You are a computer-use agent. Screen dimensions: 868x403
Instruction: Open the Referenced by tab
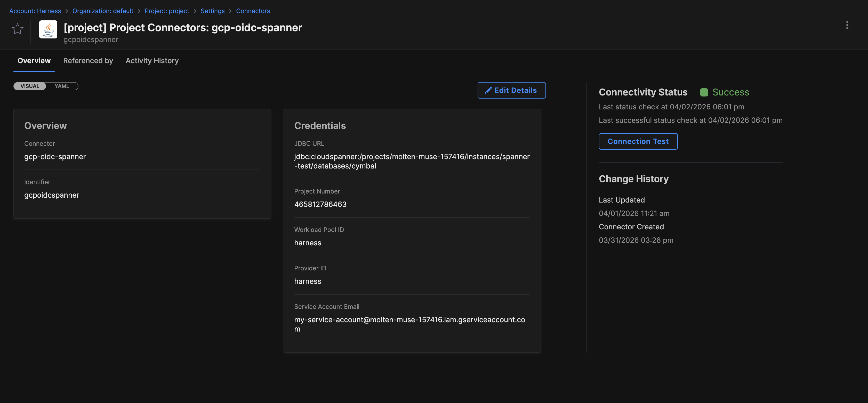pos(88,61)
